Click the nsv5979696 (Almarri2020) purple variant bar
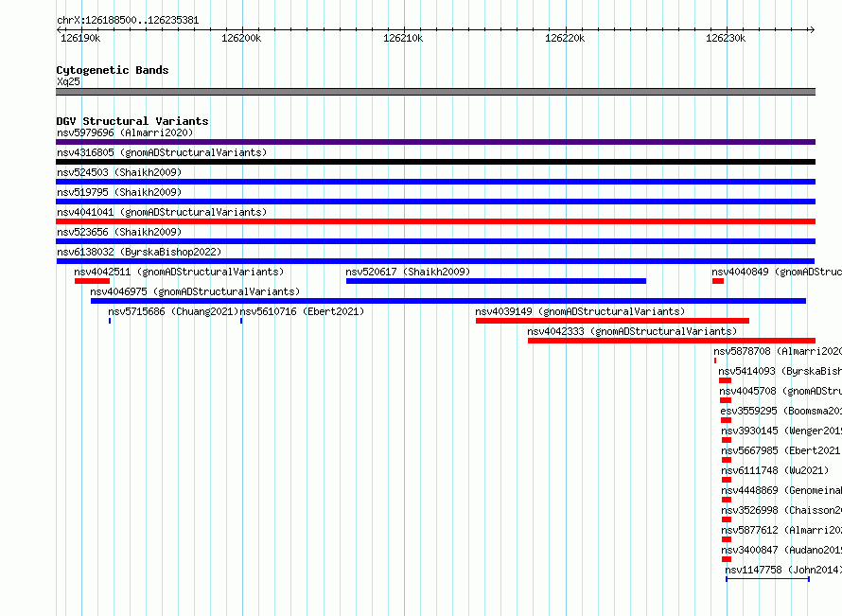The width and height of the screenshot is (842, 616). [435, 142]
